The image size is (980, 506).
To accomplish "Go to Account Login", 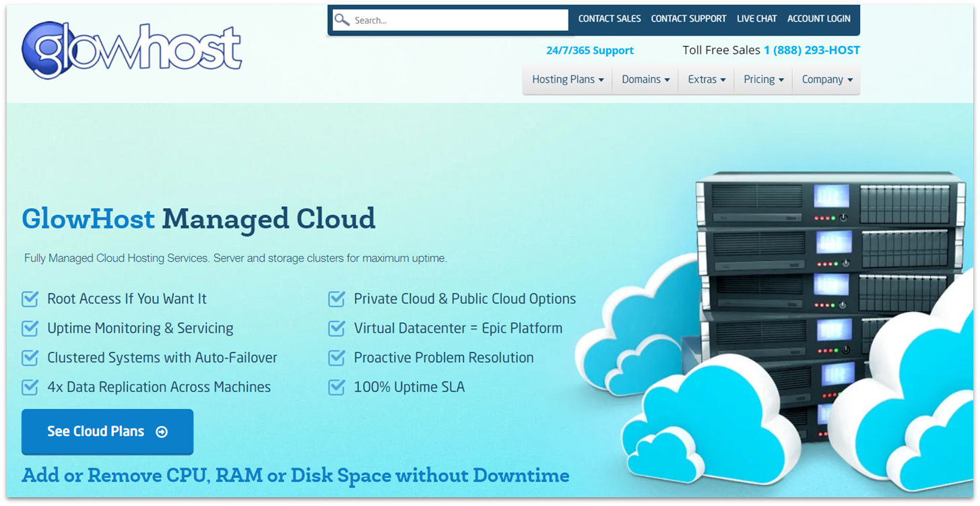I will [x=818, y=19].
